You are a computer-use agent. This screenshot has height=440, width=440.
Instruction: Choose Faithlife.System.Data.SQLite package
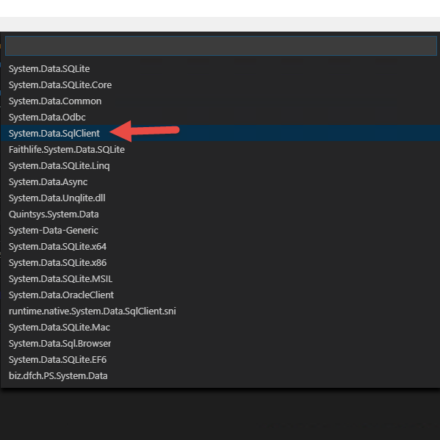220,149
